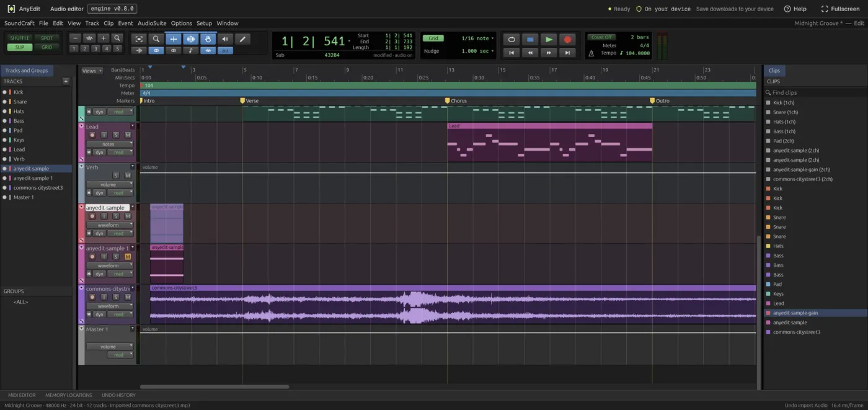Image resolution: width=868 pixels, height=410 pixels.
Task: Open the Undo History tab
Action: click(x=118, y=395)
